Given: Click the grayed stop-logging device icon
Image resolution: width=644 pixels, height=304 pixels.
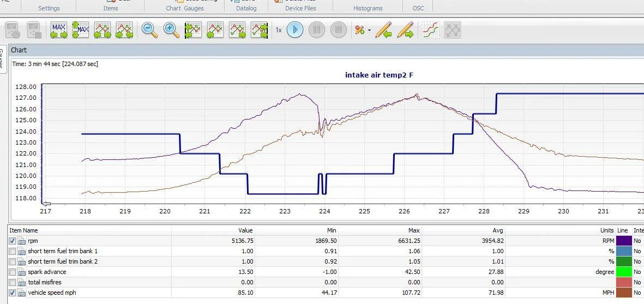Looking at the screenshot, I should point(34,30).
